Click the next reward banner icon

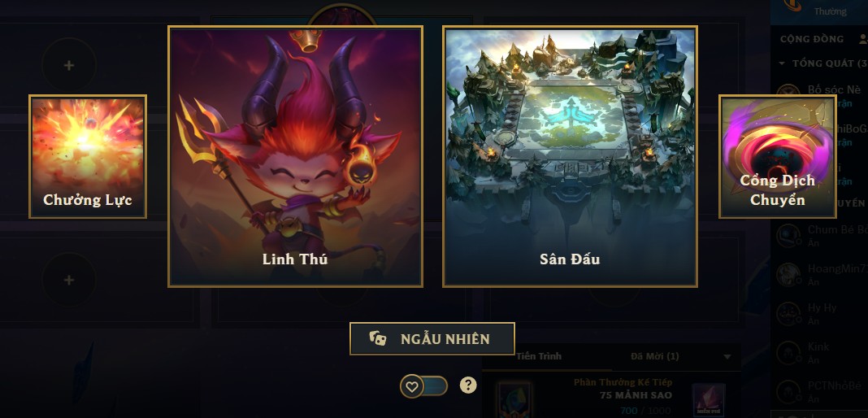[x=513, y=398]
